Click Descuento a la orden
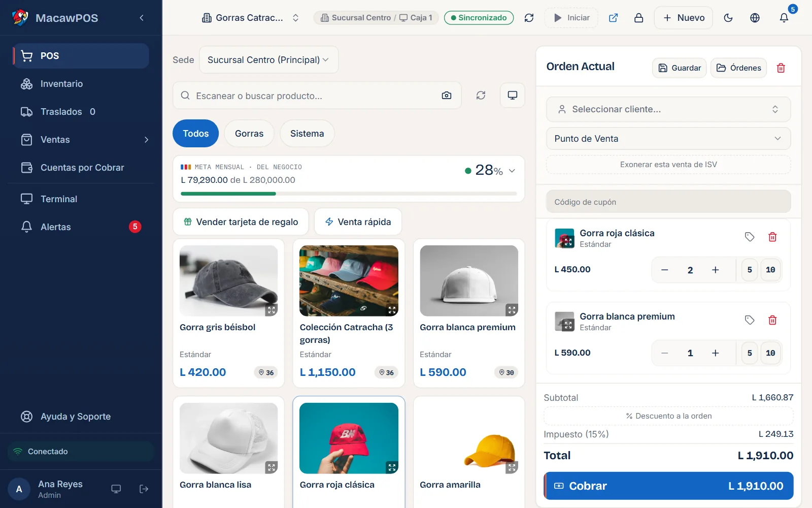 click(x=668, y=416)
